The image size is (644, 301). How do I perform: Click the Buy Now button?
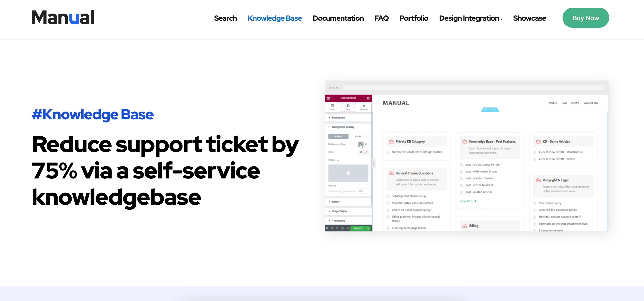tap(586, 18)
